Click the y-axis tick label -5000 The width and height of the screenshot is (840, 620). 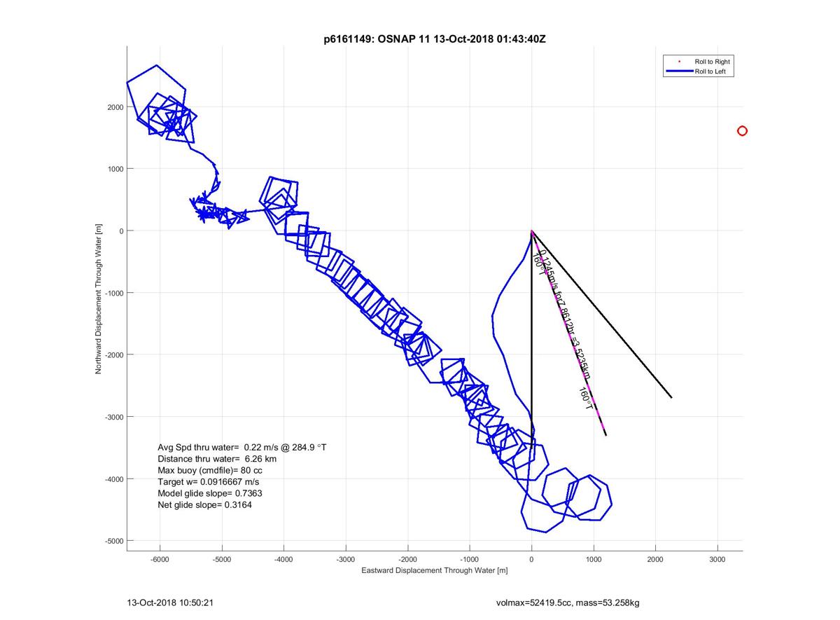coord(114,541)
